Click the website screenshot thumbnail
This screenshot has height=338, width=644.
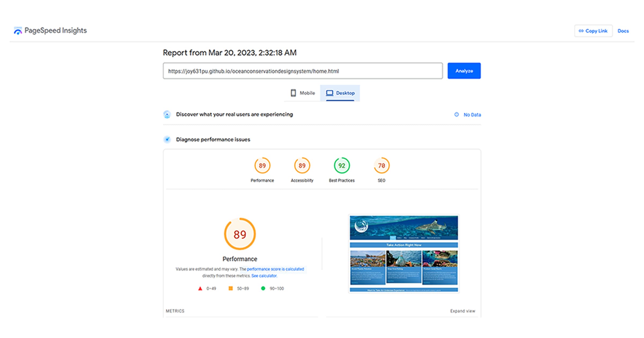(404, 253)
